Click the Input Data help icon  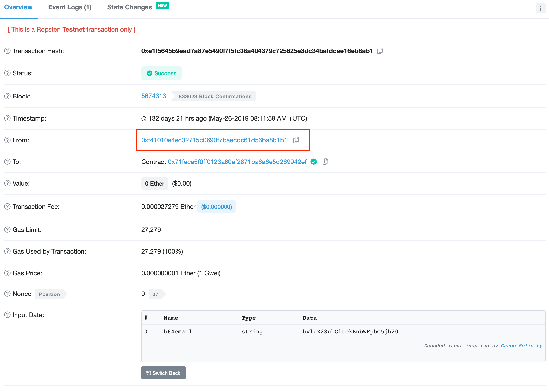click(7, 315)
